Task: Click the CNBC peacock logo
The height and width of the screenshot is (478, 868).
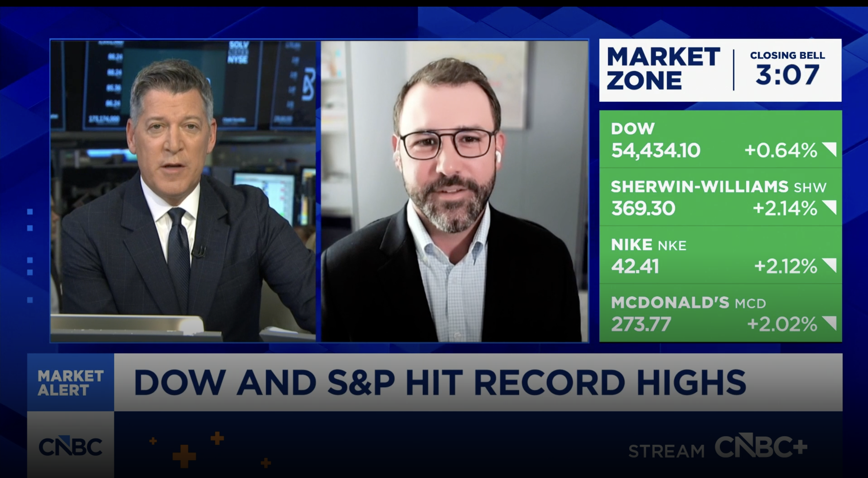Action: tap(70, 446)
